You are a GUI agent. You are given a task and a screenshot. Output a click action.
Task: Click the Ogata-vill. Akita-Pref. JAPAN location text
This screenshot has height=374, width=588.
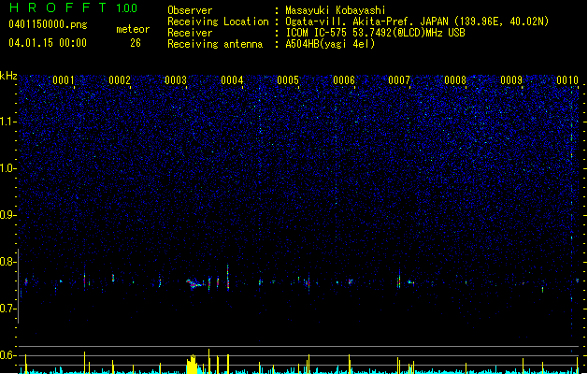417,22
